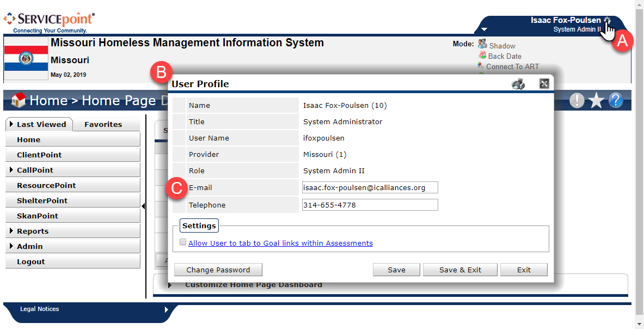Open user settings gear next to Isaac Fox-Poulsen
644x329 pixels.
click(x=608, y=20)
